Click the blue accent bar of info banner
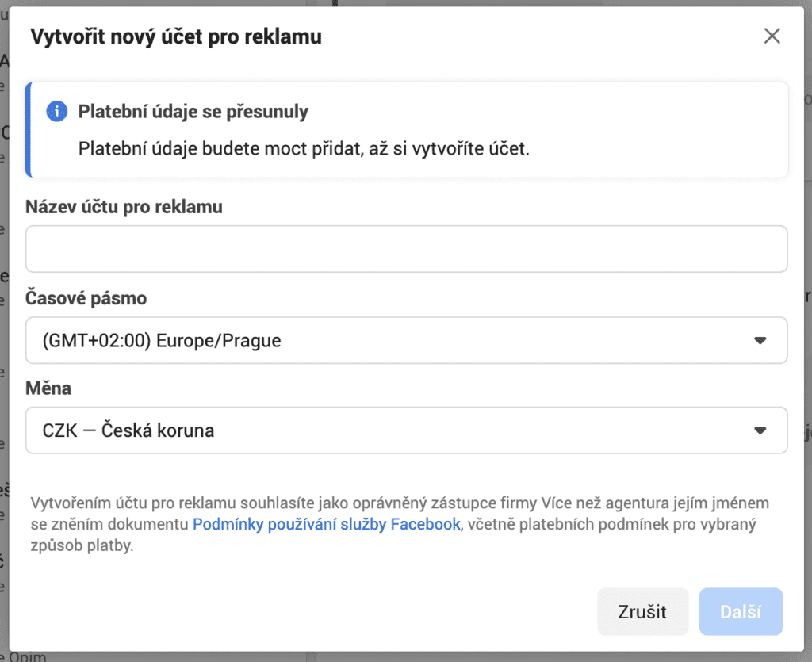 coord(29,129)
